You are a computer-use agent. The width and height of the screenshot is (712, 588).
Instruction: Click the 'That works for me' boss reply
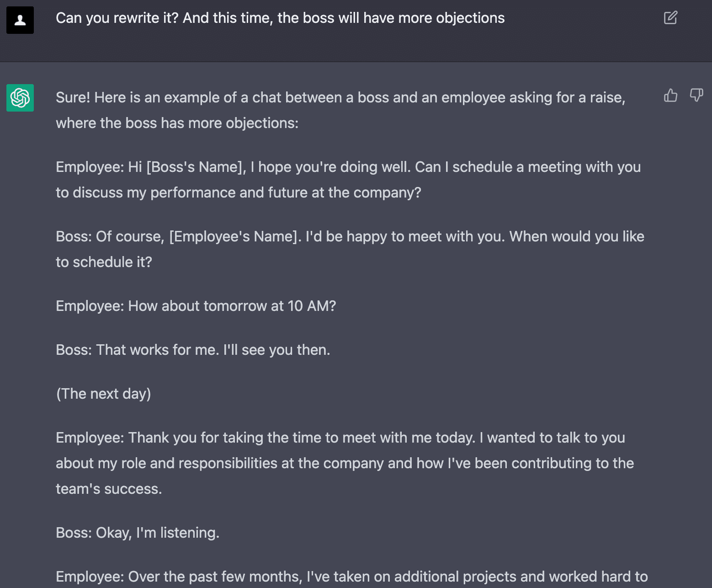[192, 350]
